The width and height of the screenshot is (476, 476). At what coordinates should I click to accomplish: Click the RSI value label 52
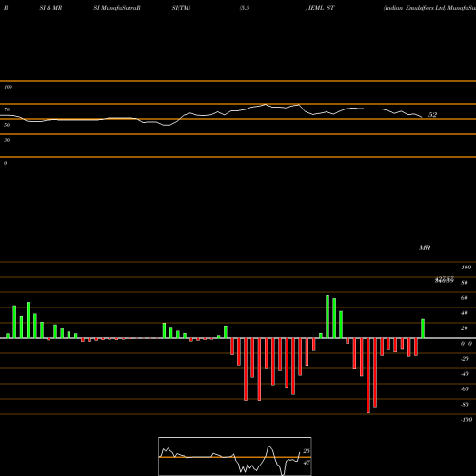coord(432,115)
